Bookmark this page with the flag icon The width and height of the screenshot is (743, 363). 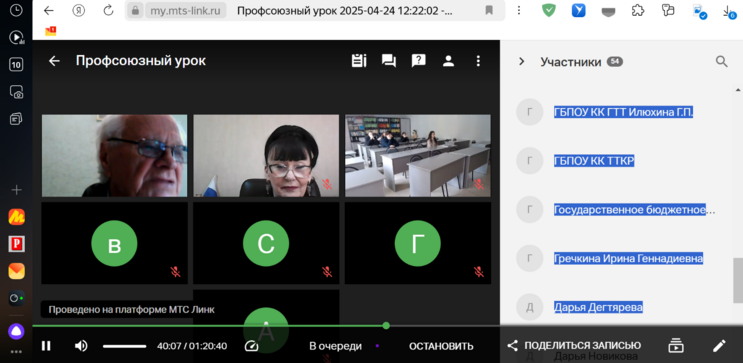489,10
